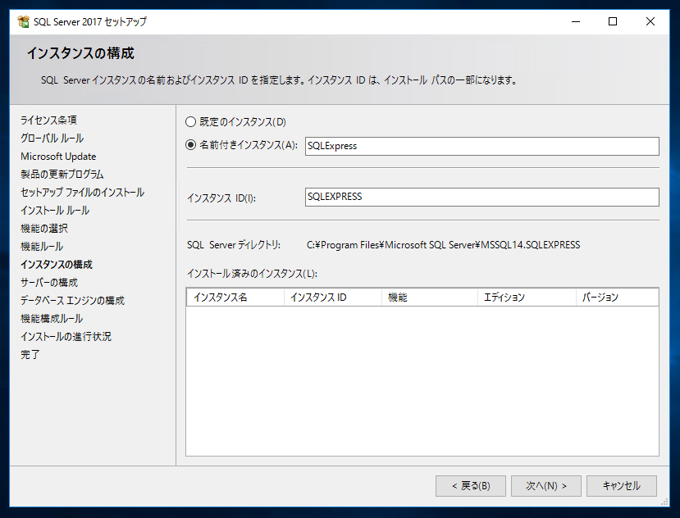
Task: Click the 機能 column header
Action: [429, 298]
